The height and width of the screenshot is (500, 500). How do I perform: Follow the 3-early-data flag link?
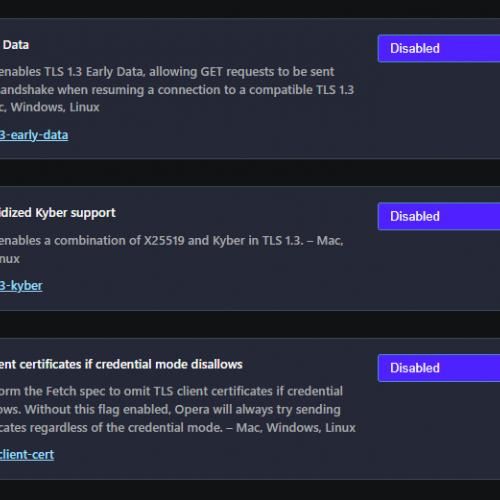click(x=34, y=135)
